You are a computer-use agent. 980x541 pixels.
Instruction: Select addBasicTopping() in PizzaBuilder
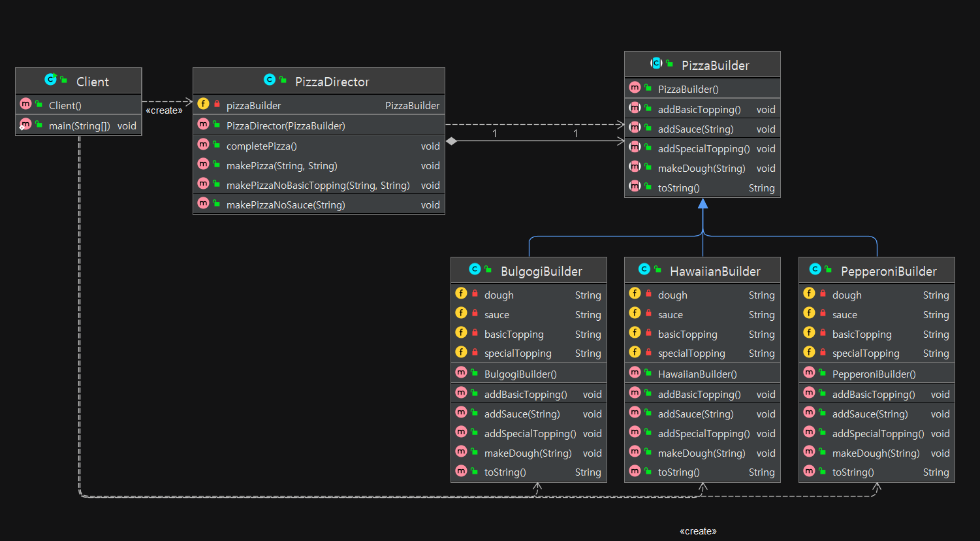pyautogui.click(x=703, y=110)
